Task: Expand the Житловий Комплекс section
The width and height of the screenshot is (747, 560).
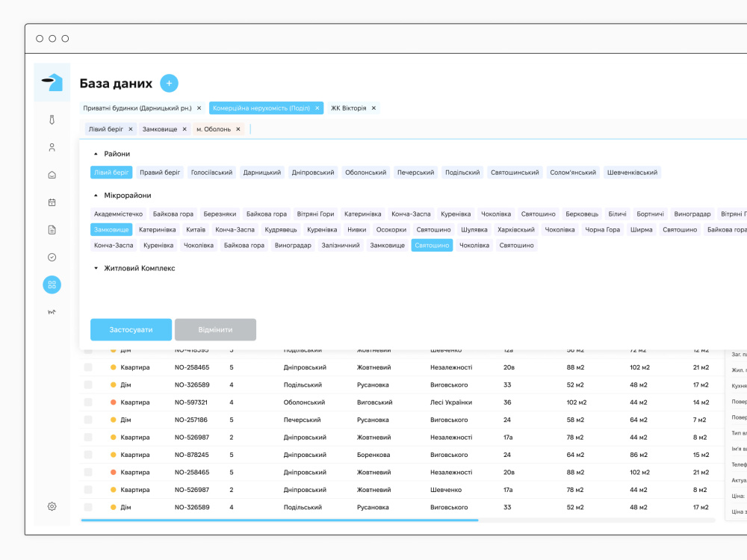Action: point(96,268)
